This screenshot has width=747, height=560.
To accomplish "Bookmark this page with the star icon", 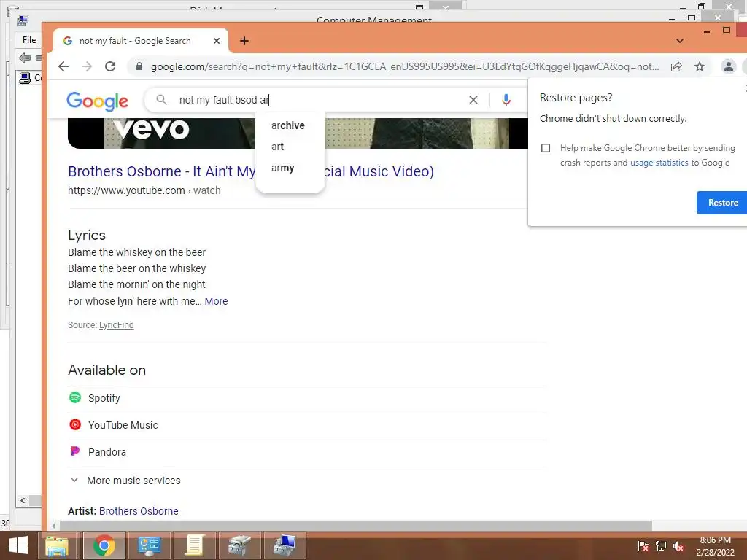I will tap(700, 66).
